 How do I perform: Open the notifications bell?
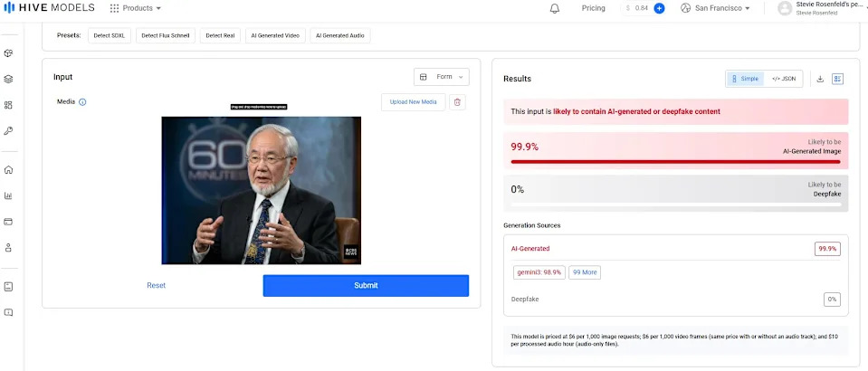(x=555, y=8)
